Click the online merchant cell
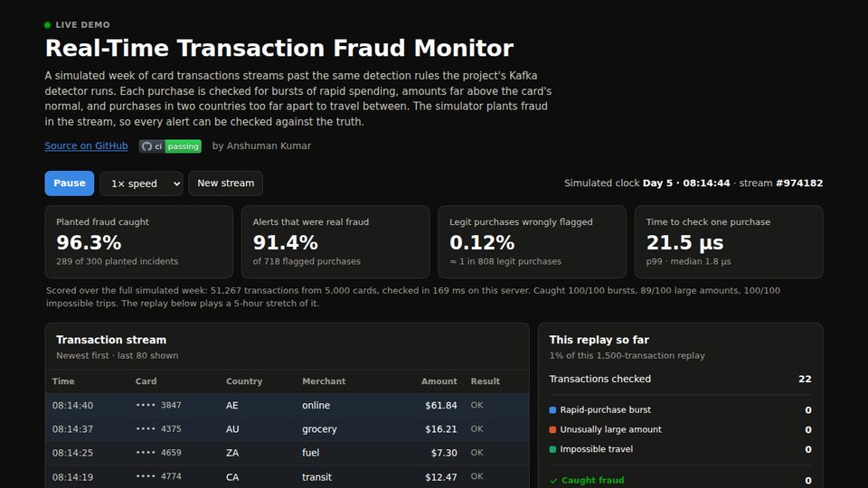 (x=316, y=406)
